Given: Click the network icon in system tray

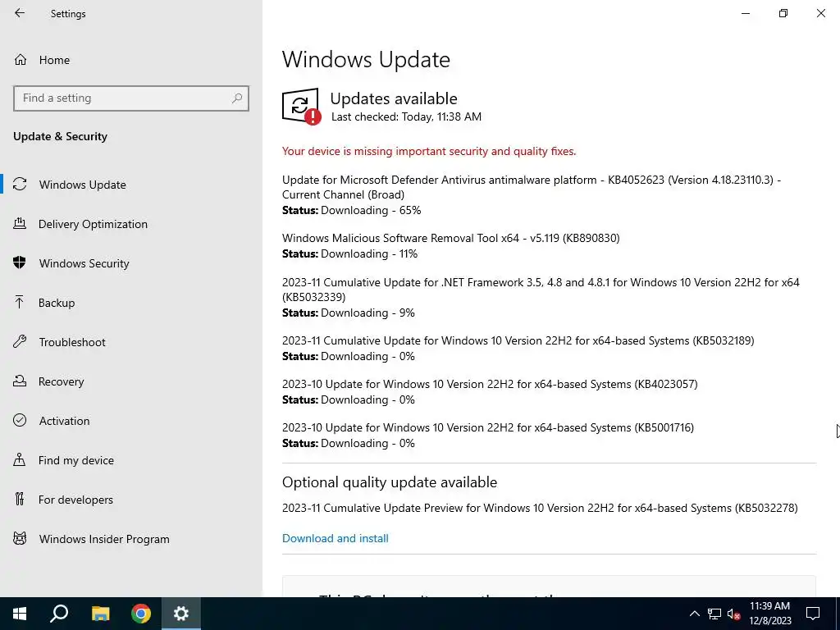Looking at the screenshot, I should [x=714, y=614].
